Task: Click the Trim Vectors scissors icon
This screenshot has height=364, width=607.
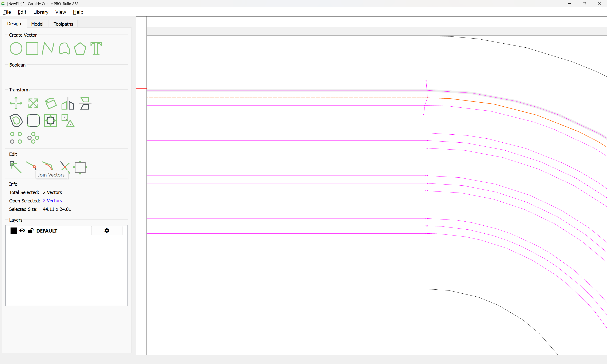Action: pyautogui.click(x=65, y=167)
